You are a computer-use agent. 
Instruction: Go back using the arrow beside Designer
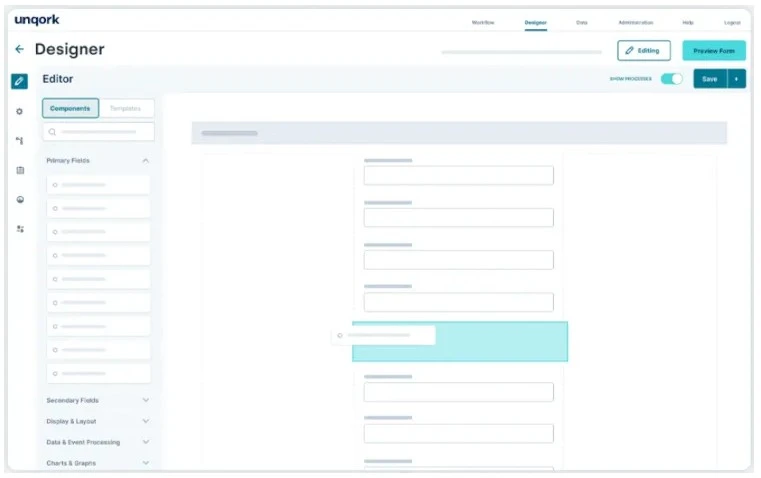coord(19,49)
